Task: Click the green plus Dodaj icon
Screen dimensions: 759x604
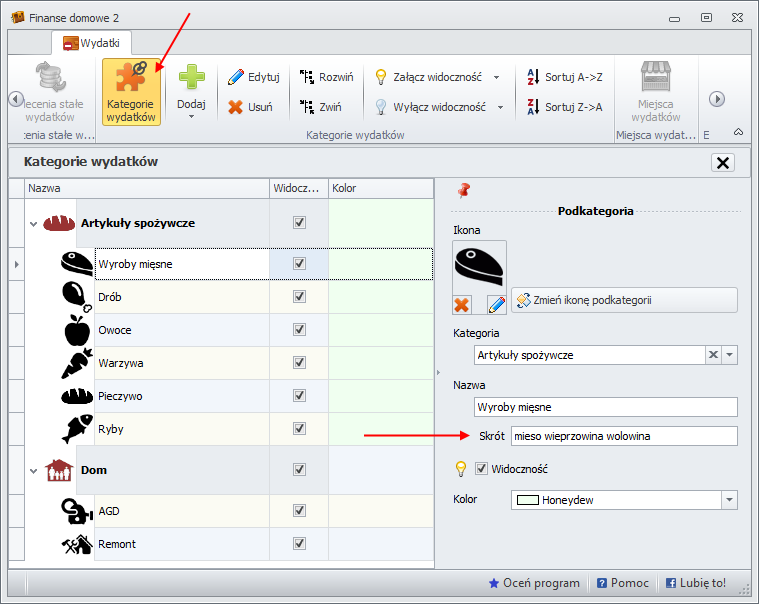Action: click(x=190, y=78)
